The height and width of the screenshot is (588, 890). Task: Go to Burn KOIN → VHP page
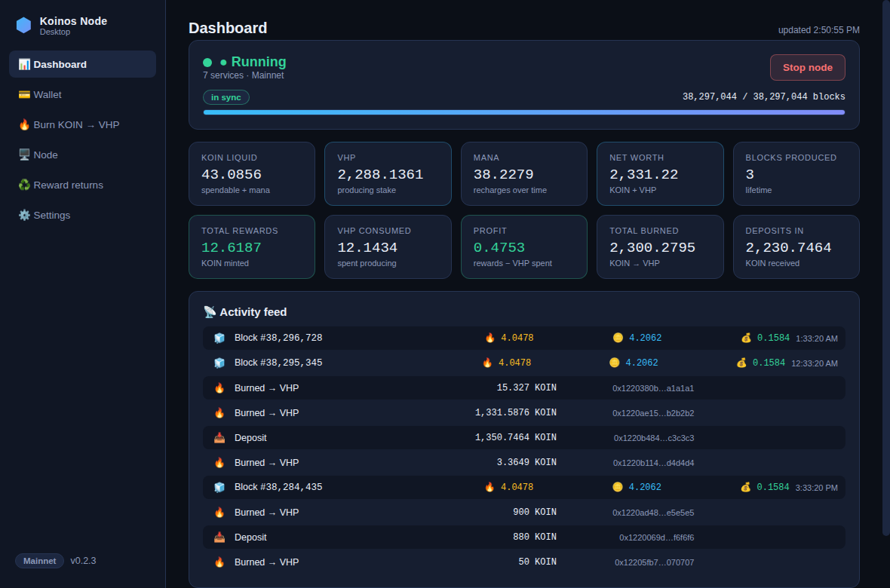82,124
